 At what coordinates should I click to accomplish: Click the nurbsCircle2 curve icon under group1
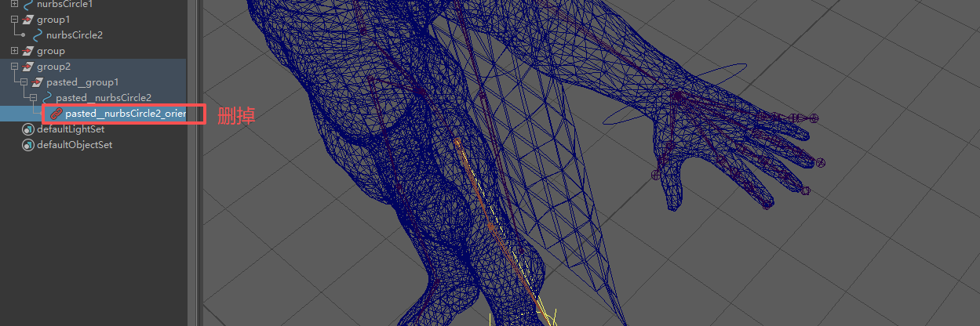37,35
